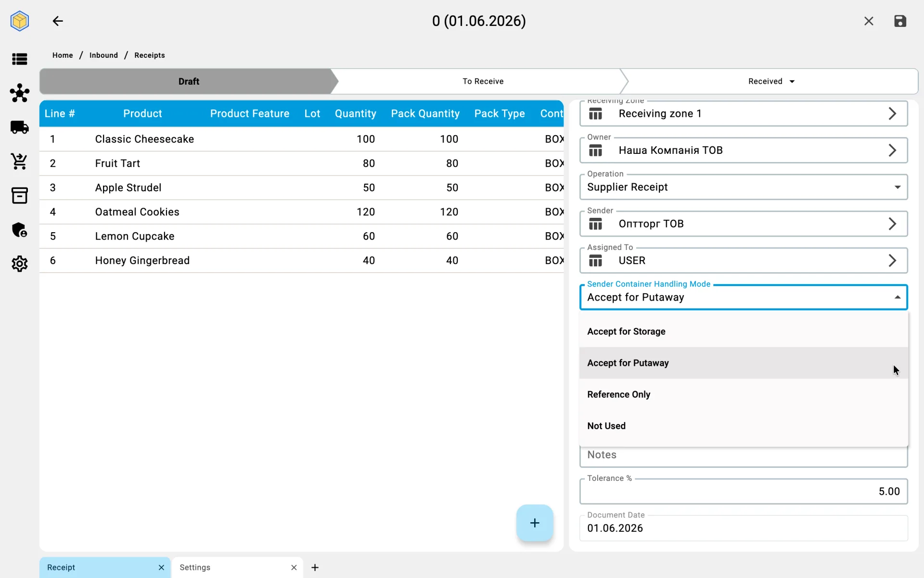Click the Document Date field
924x578 pixels.
pyautogui.click(x=744, y=528)
